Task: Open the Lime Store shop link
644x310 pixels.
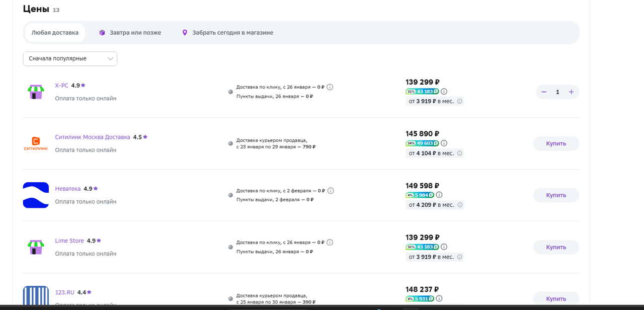Action: (69, 241)
